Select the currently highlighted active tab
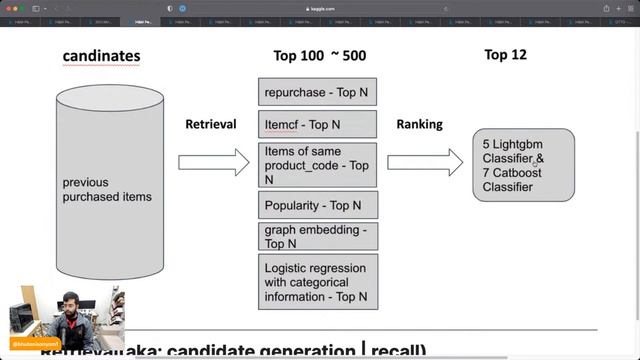This screenshot has width=640, height=360. point(140,22)
